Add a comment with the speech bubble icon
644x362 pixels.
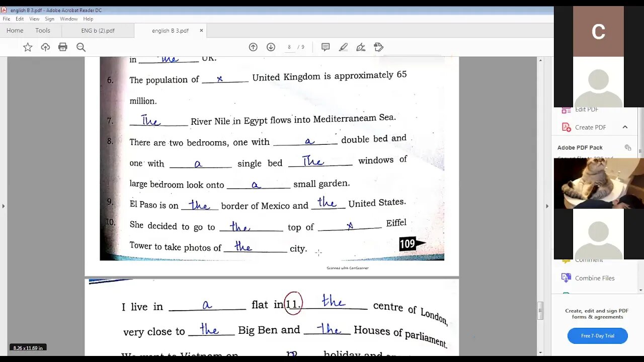[x=326, y=47]
